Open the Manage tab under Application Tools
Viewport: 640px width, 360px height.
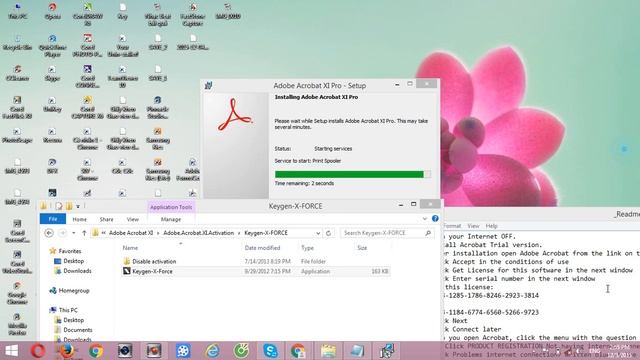click(x=171, y=219)
